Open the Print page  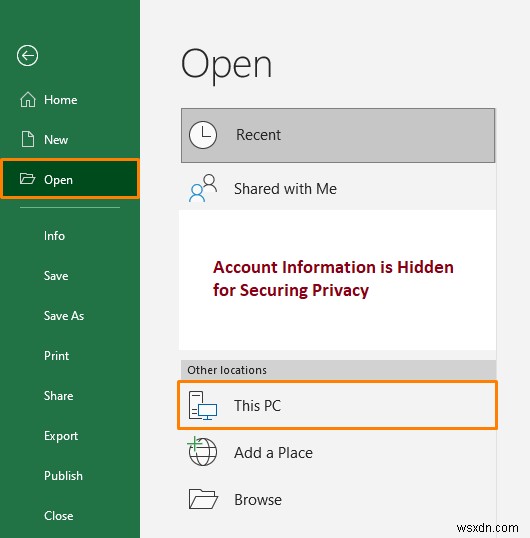pyautogui.click(x=70, y=355)
